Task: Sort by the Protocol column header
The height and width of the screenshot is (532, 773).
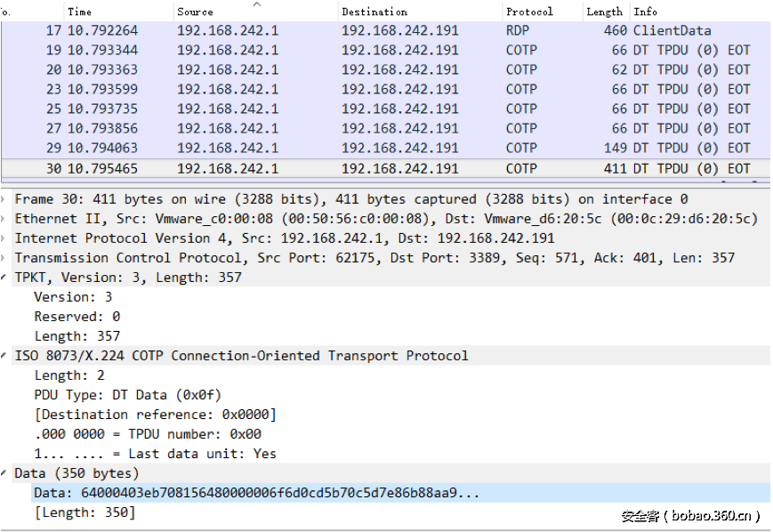Action: (x=529, y=12)
